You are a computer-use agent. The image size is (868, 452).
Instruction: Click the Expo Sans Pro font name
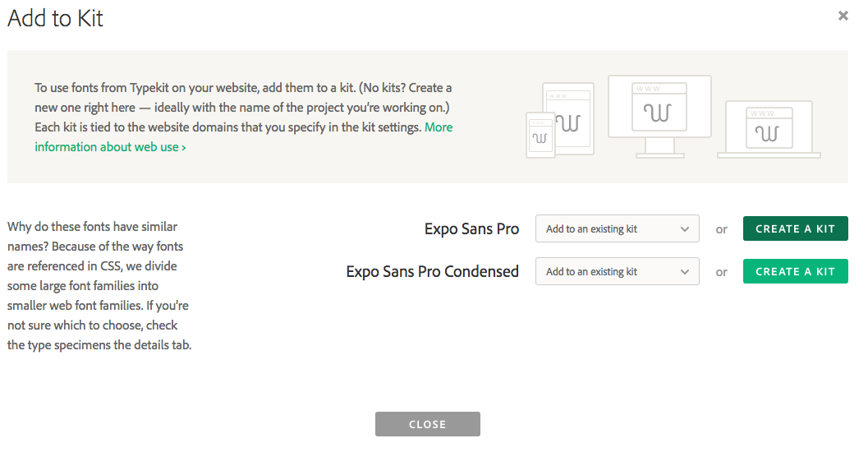coord(471,229)
